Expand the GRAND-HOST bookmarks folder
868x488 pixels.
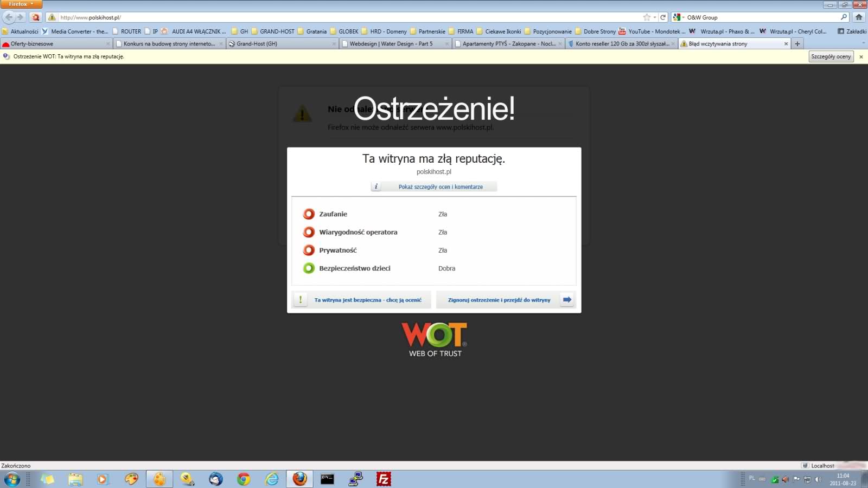pyautogui.click(x=273, y=31)
